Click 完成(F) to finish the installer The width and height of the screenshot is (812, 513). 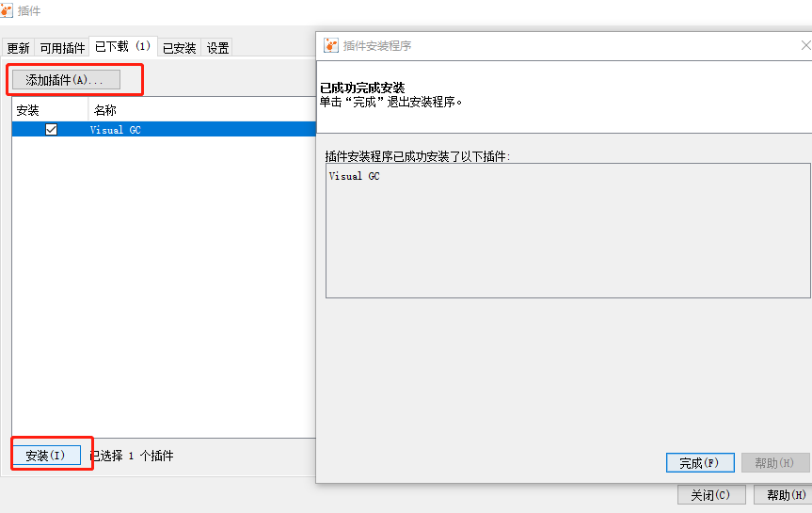(x=700, y=463)
